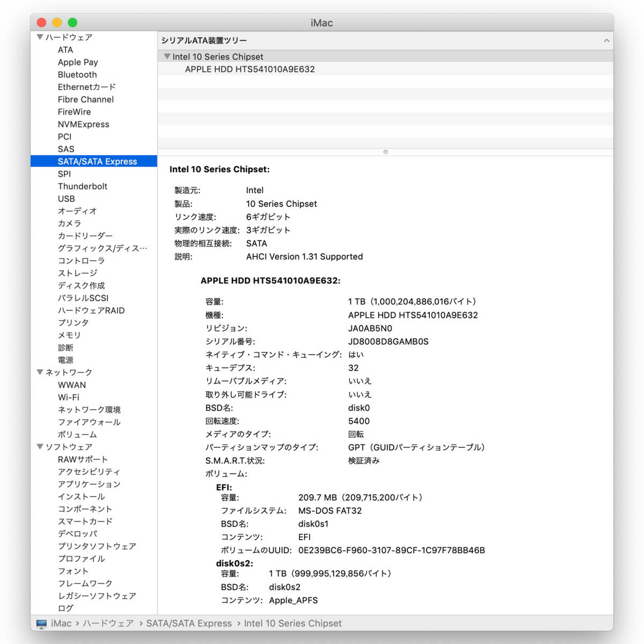Image resolution: width=644 pixels, height=644 pixels.
Task: Select ATA in the hardware list
Action: coord(65,50)
